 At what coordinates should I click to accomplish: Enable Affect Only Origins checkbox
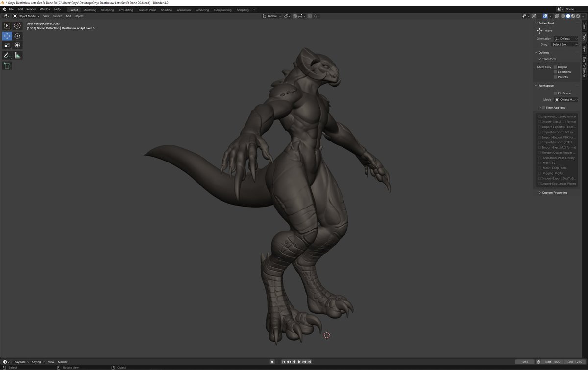pos(555,67)
